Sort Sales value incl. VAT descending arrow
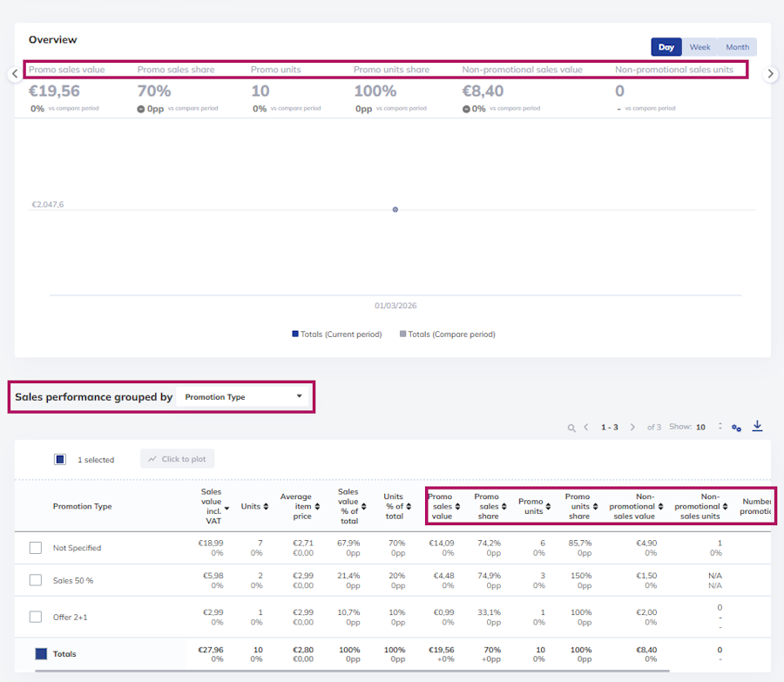This screenshot has height=682, width=784. point(226,508)
